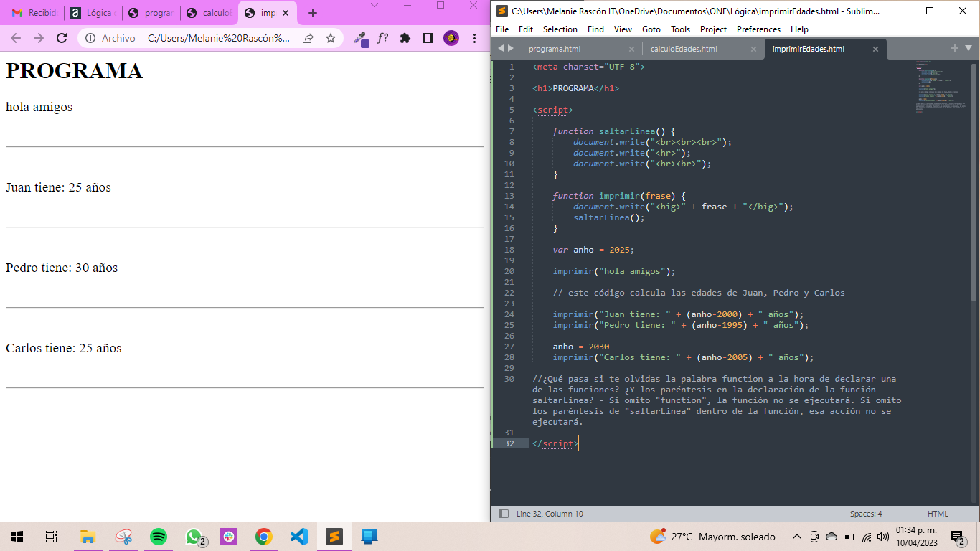Click the Sublime minimap code preview
The image size is (980, 551).
[940, 88]
